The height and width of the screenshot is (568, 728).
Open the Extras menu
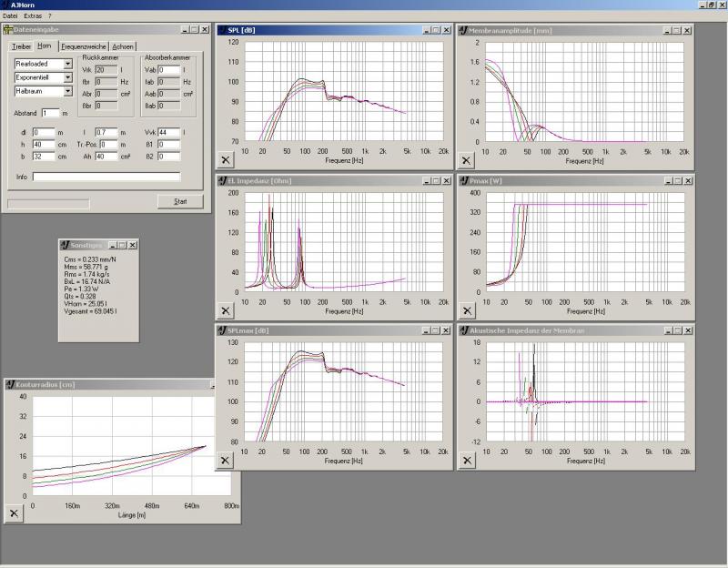click(x=33, y=16)
